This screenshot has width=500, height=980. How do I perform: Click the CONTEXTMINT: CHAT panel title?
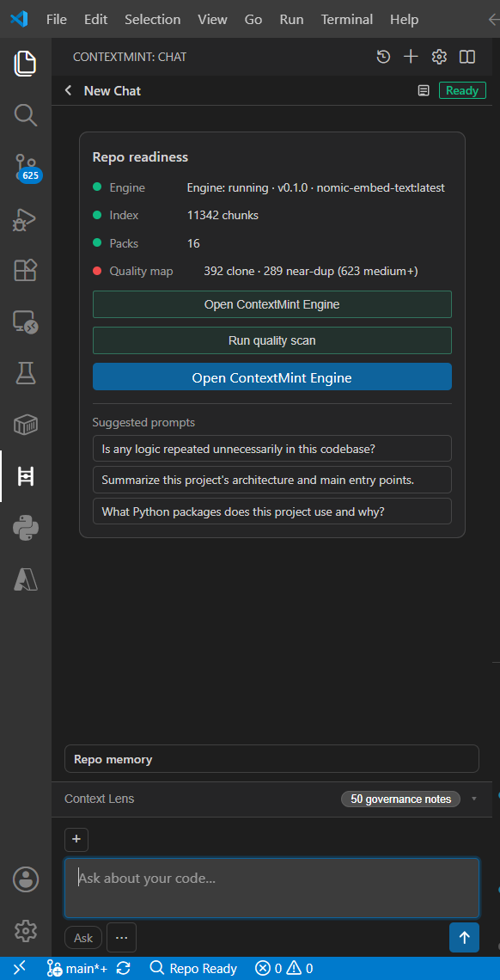tap(130, 57)
